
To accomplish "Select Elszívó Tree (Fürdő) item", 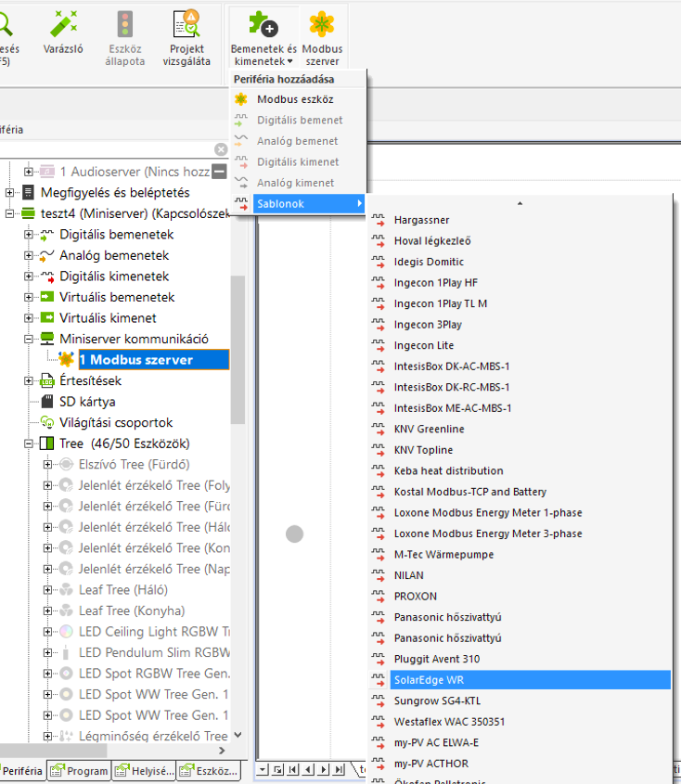I will (134, 465).
